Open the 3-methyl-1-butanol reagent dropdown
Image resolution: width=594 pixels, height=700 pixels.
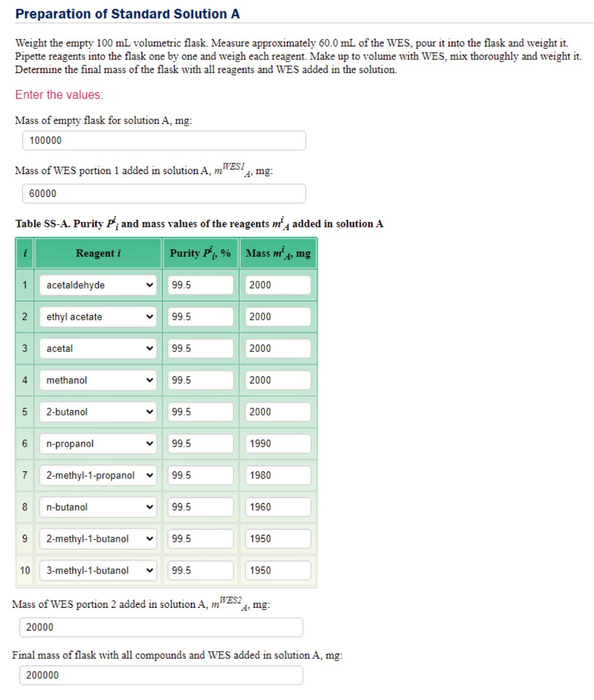[98, 571]
